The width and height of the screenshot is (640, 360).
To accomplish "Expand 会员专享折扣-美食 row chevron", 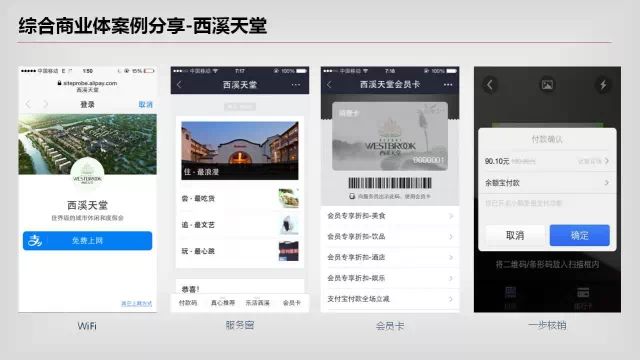I will (451, 216).
